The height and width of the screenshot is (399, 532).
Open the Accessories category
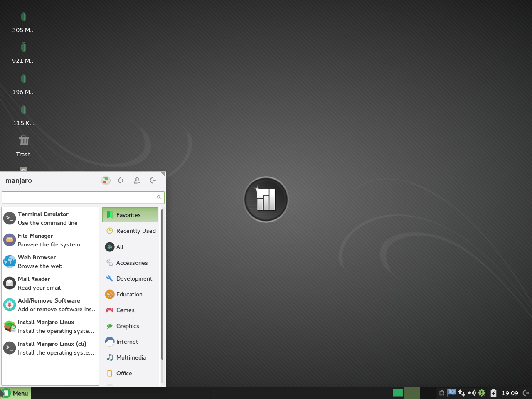tap(130, 263)
